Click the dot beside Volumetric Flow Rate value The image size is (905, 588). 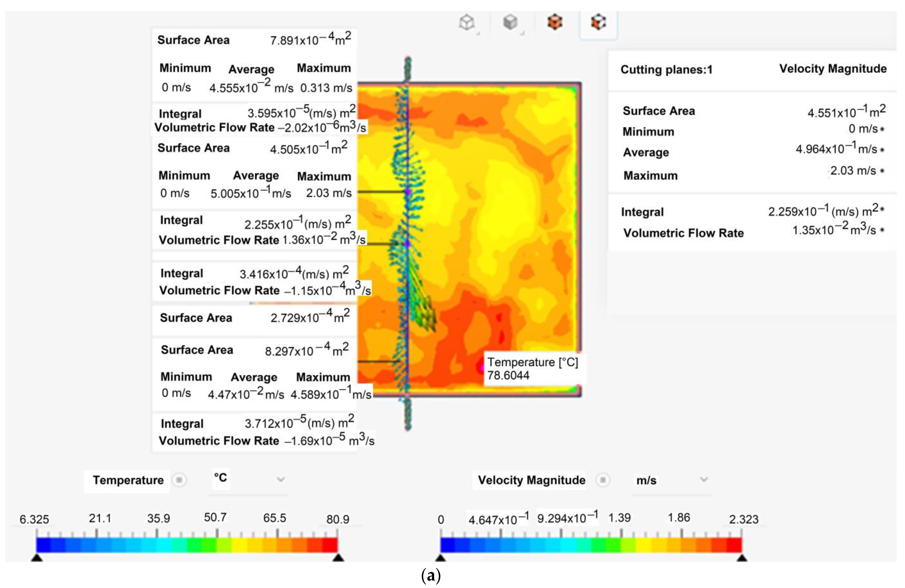coord(882,230)
